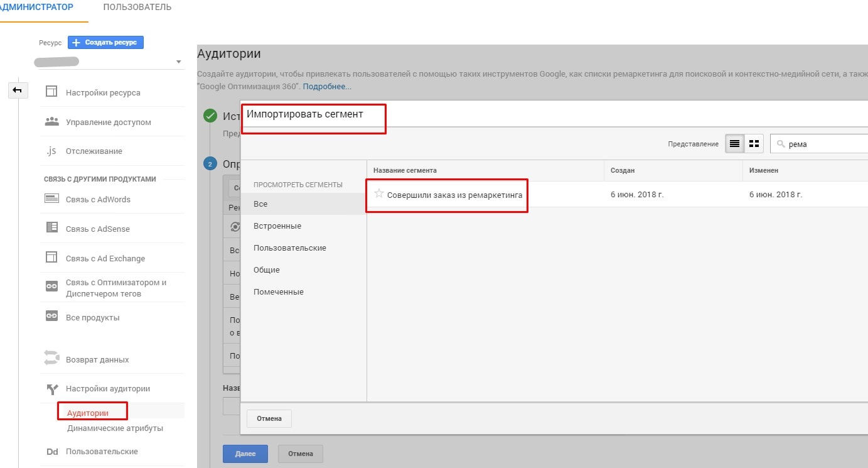868x468 pixels.
Task: Open Динамические атрибуты in sidebar
Action: [x=115, y=428]
